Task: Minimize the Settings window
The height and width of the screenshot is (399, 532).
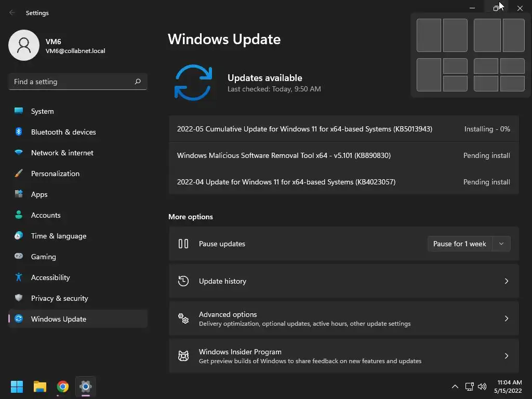Action: (x=472, y=8)
